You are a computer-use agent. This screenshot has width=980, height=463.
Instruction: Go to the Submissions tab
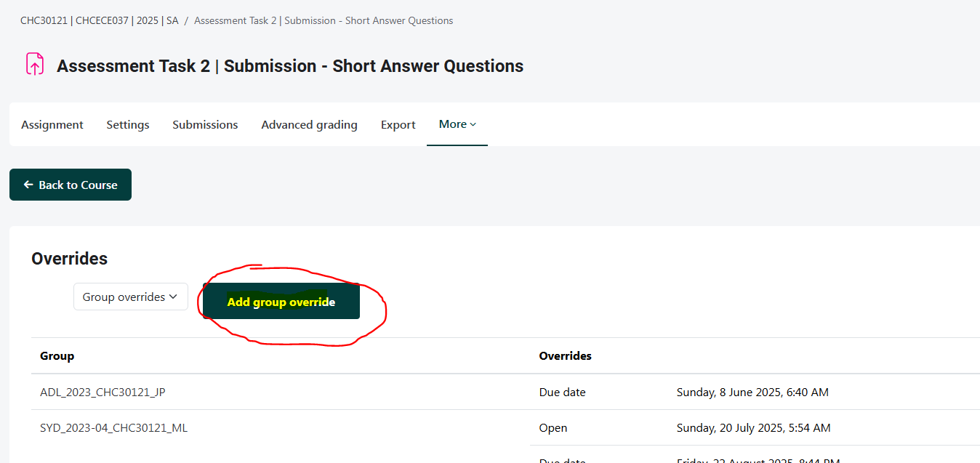[205, 125]
